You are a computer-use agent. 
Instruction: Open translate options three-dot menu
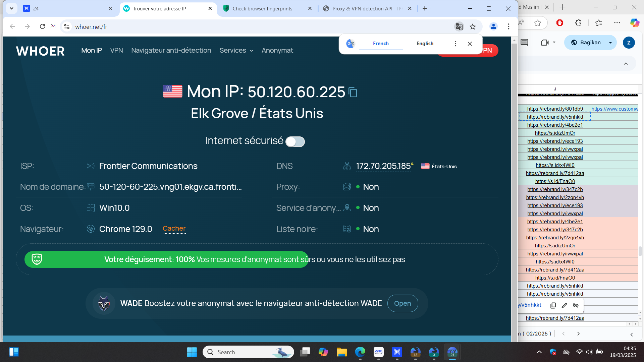(455, 44)
